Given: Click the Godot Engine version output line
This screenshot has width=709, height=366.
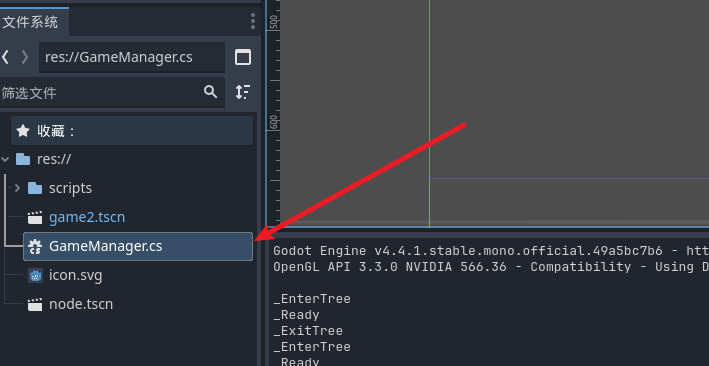Looking at the screenshot, I should click(491, 251).
